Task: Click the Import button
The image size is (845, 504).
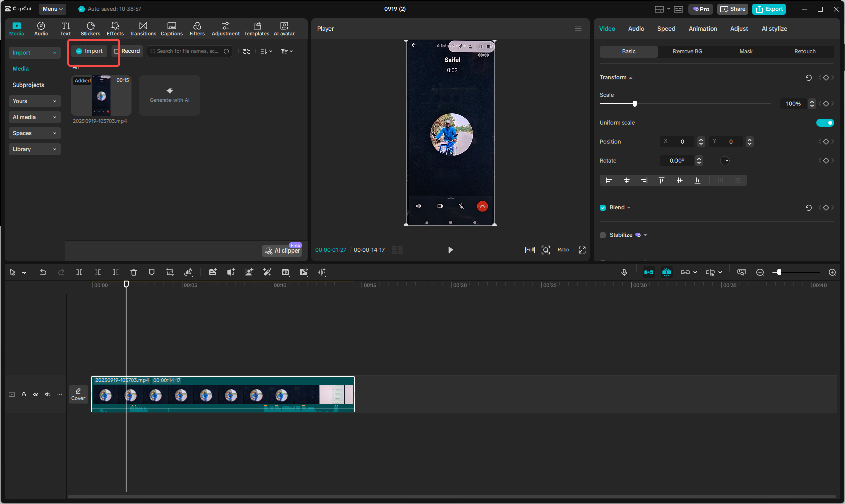Action: click(x=90, y=51)
